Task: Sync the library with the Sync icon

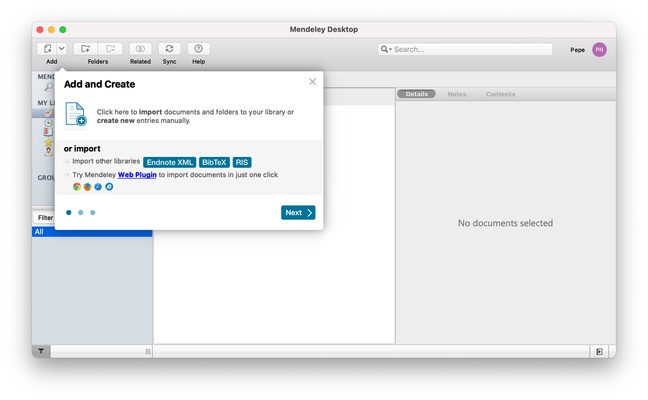Action: point(169,49)
